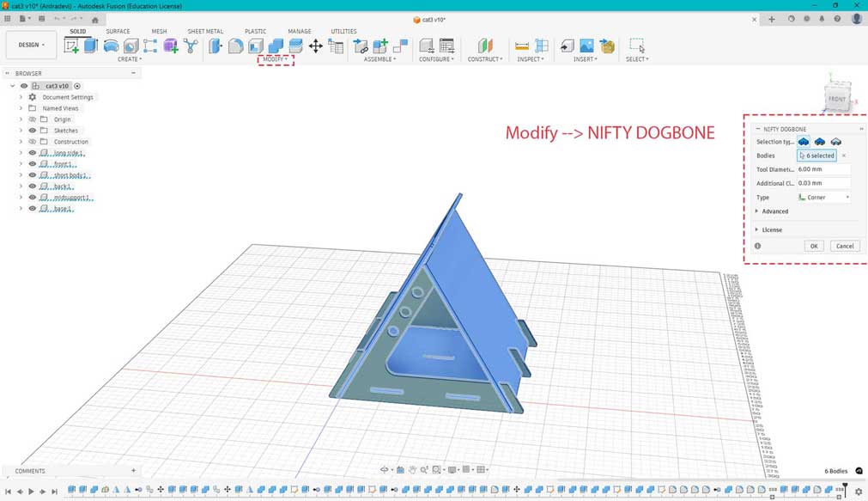Image resolution: width=868 pixels, height=501 pixels.
Task: Switch to the SURFACE tab
Action: tap(118, 32)
